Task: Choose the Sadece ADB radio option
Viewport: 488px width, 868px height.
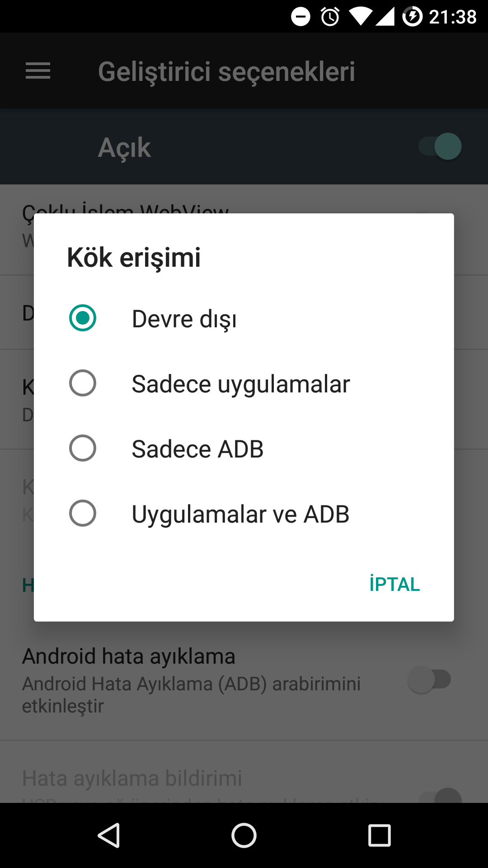Action: (244, 448)
